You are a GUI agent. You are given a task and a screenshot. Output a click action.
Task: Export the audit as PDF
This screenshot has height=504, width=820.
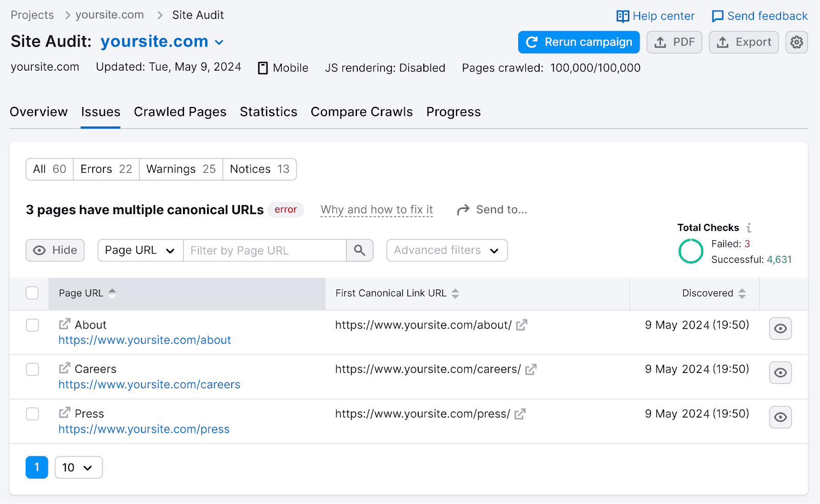(x=674, y=42)
